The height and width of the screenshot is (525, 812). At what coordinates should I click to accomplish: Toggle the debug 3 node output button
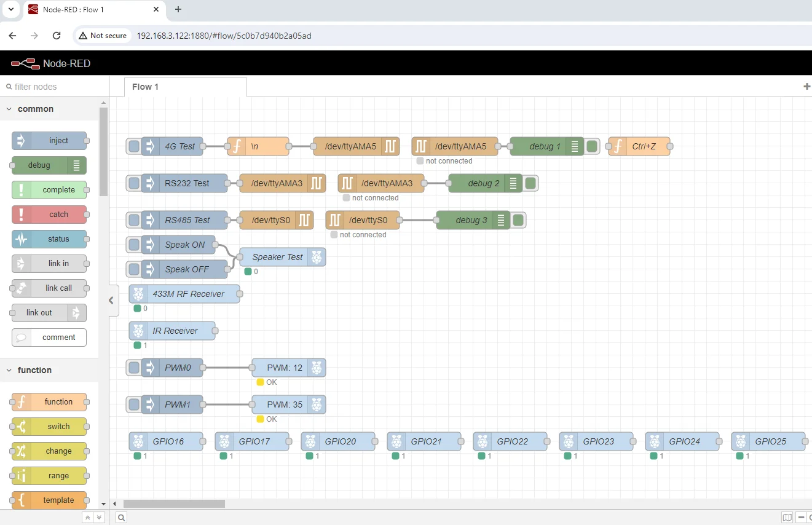point(518,220)
